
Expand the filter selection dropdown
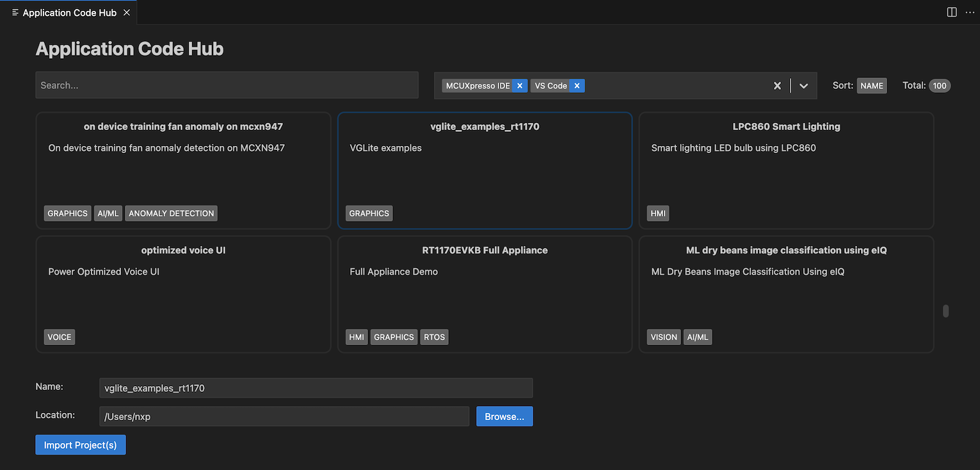pyautogui.click(x=803, y=85)
